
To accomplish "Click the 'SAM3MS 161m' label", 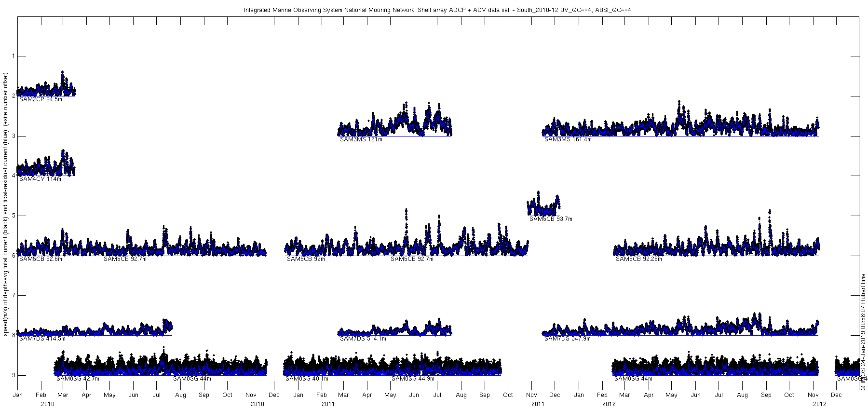I will 361,139.
